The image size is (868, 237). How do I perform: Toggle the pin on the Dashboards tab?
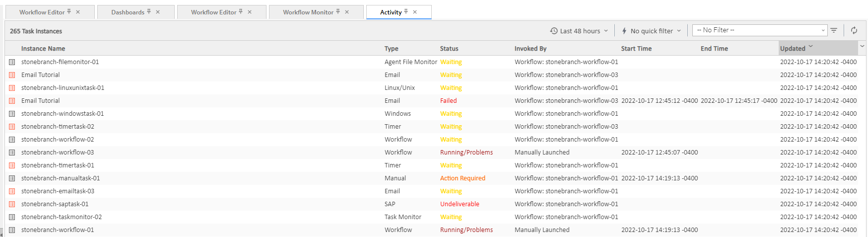click(x=148, y=12)
